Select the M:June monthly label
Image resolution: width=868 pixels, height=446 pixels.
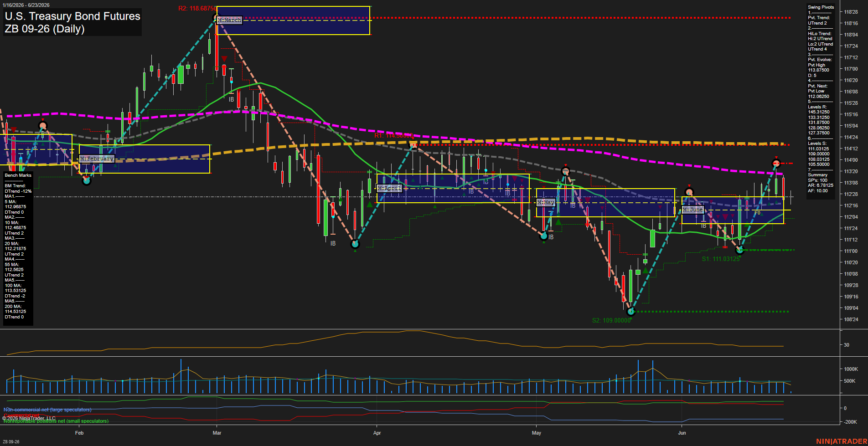pyautogui.click(x=693, y=210)
